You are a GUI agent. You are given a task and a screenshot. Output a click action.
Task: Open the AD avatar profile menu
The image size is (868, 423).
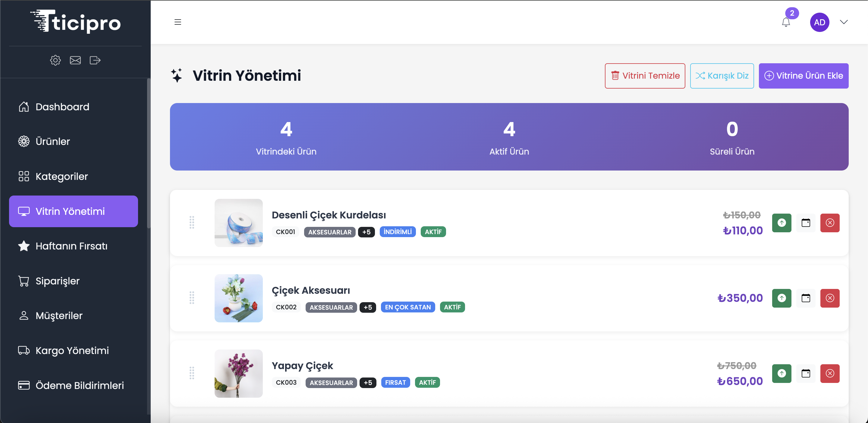click(819, 22)
